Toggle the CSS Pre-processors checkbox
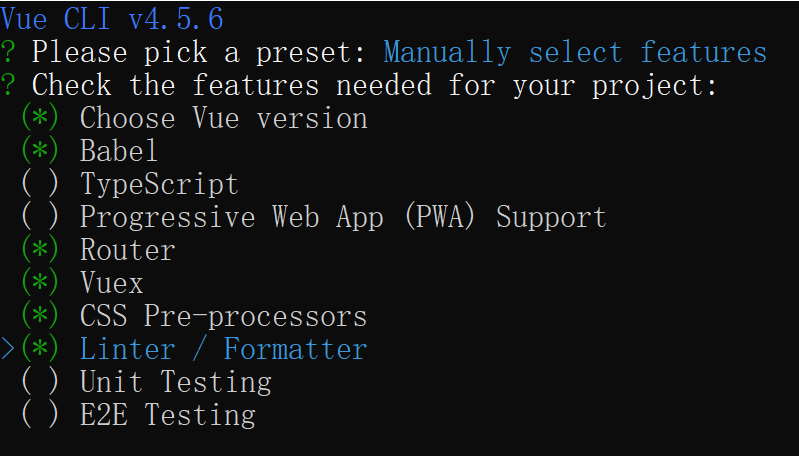 point(40,316)
